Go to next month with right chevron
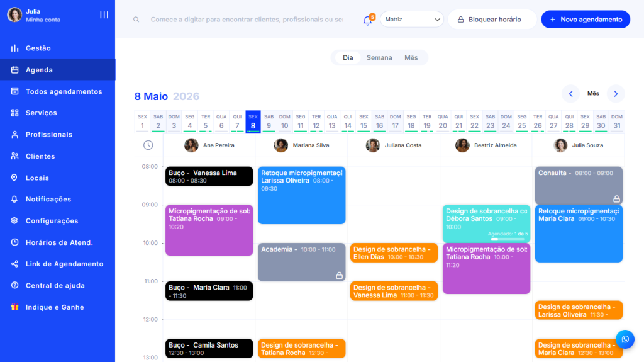This screenshot has height=362, width=644. (616, 94)
